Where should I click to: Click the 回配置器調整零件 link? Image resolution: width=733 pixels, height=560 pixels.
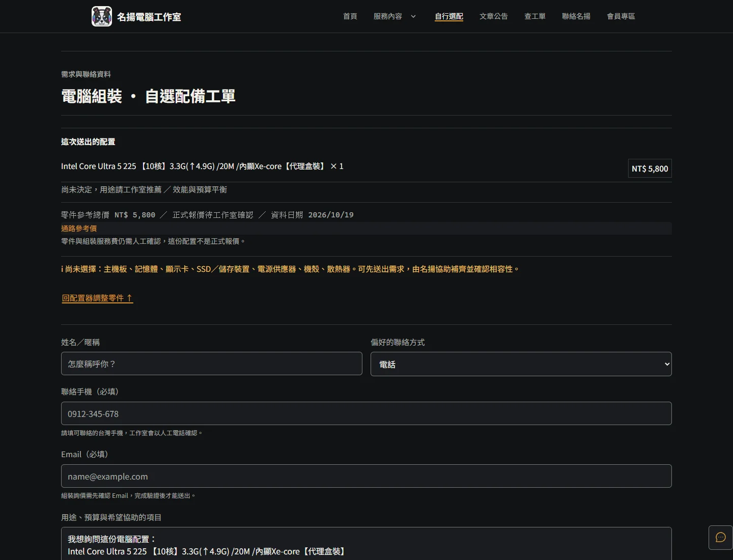[97, 298]
